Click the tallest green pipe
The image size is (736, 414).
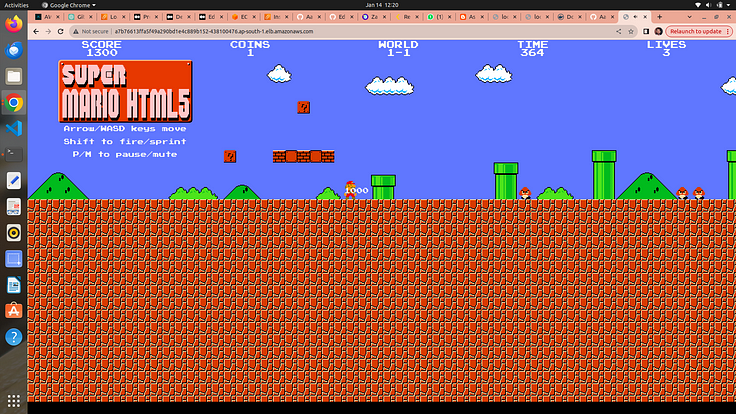604,175
